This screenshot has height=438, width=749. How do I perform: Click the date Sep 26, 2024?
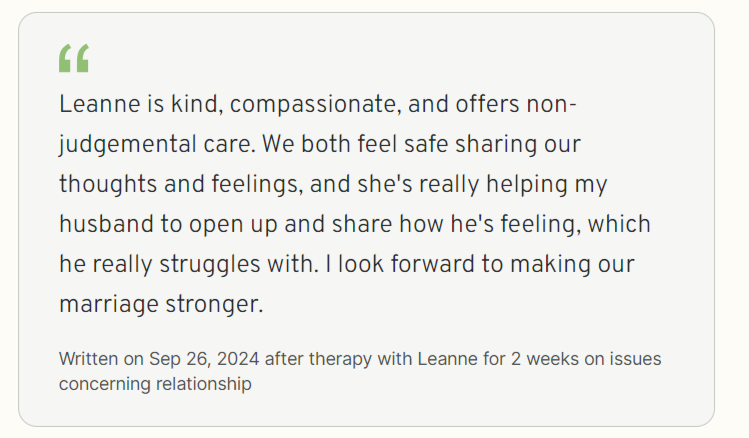click(x=204, y=359)
